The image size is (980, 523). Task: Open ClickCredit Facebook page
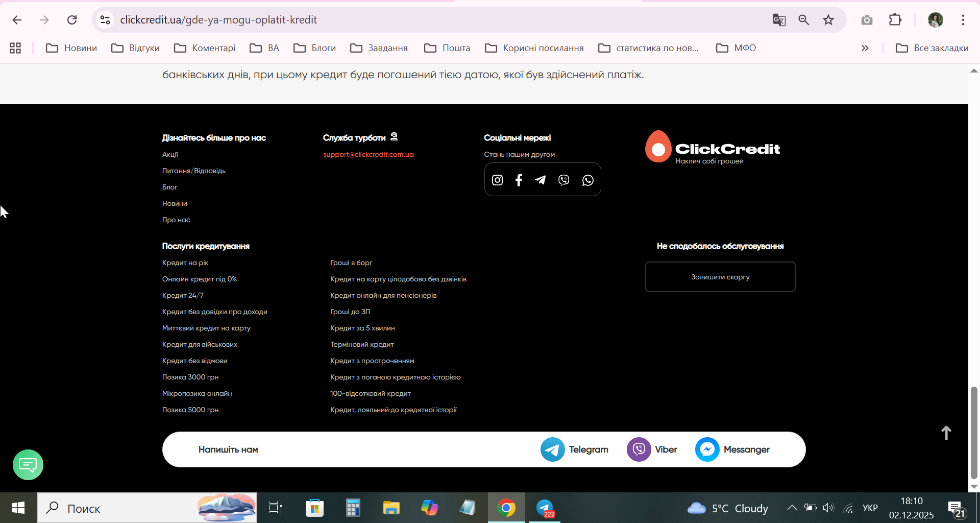click(519, 180)
